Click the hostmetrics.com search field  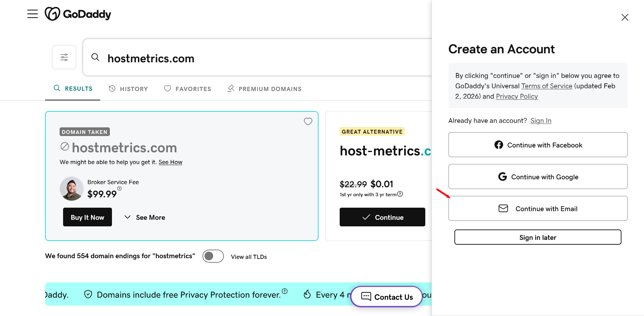[x=257, y=57]
